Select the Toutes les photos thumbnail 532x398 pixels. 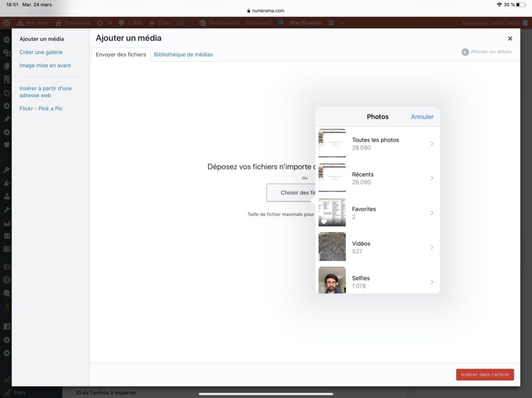pyautogui.click(x=332, y=143)
